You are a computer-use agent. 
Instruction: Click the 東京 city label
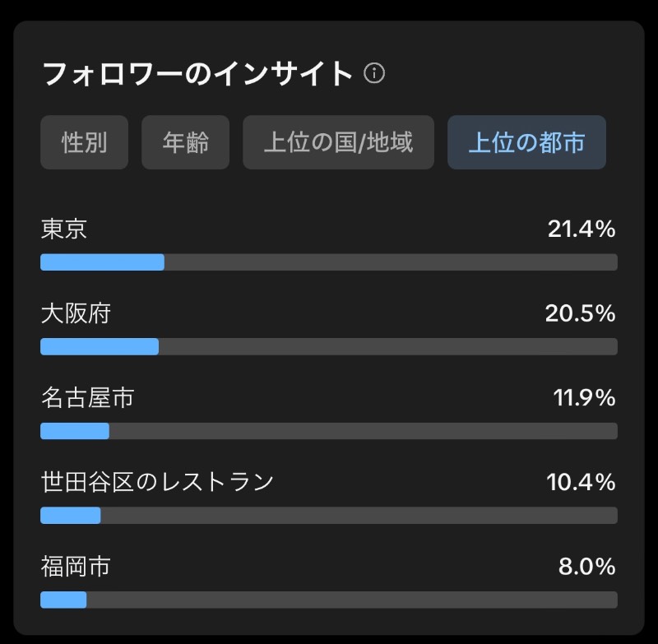coord(64,229)
